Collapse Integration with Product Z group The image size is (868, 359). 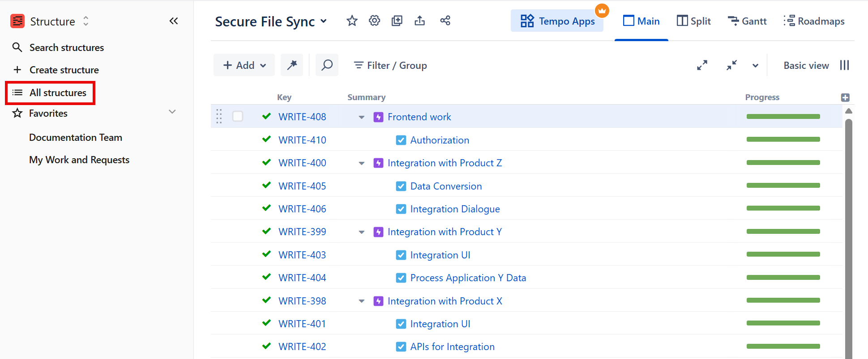361,163
